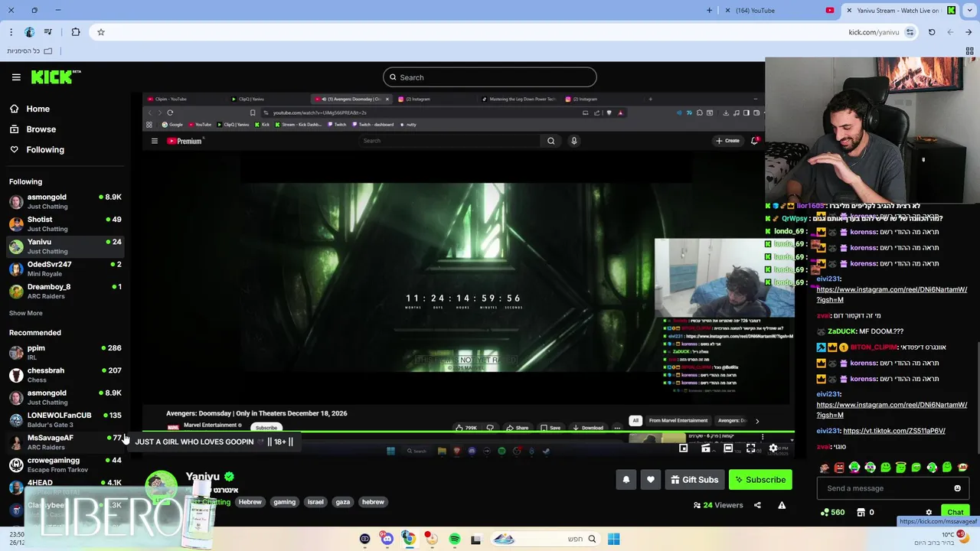Open chessbrah channel in Recommended
Viewport: 980px width, 551px height.
click(x=65, y=374)
